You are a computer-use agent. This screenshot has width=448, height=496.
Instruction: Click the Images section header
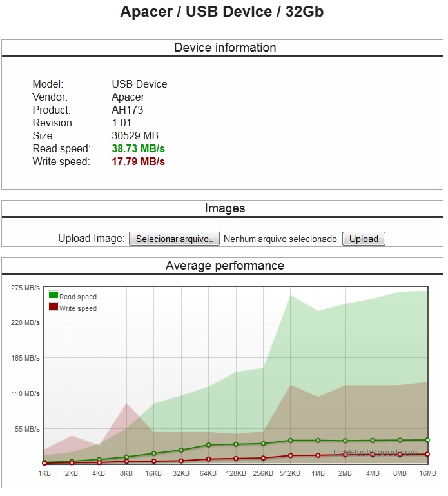point(224,208)
